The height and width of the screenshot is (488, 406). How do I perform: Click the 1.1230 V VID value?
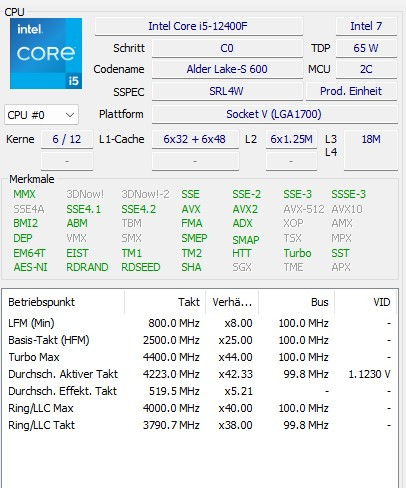pyautogui.click(x=369, y=374)
